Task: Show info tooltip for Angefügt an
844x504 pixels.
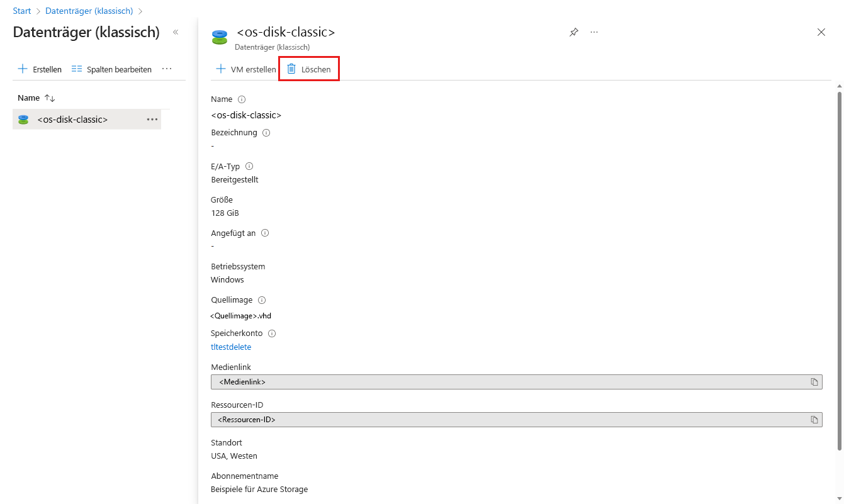Action: [265, 233]
